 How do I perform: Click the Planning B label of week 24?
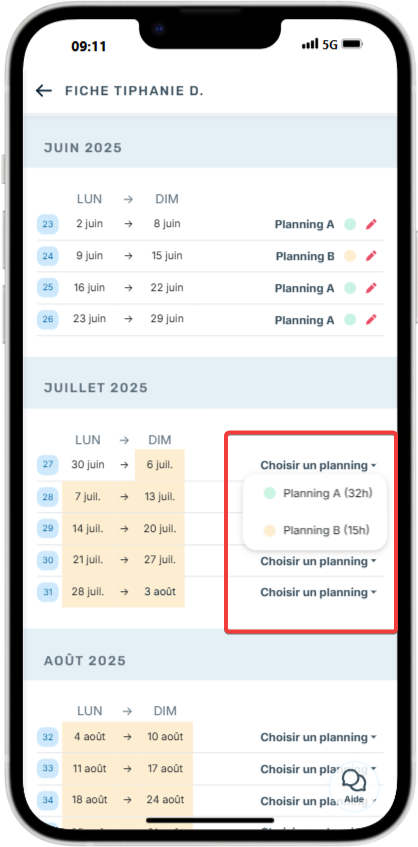[305, 256]
